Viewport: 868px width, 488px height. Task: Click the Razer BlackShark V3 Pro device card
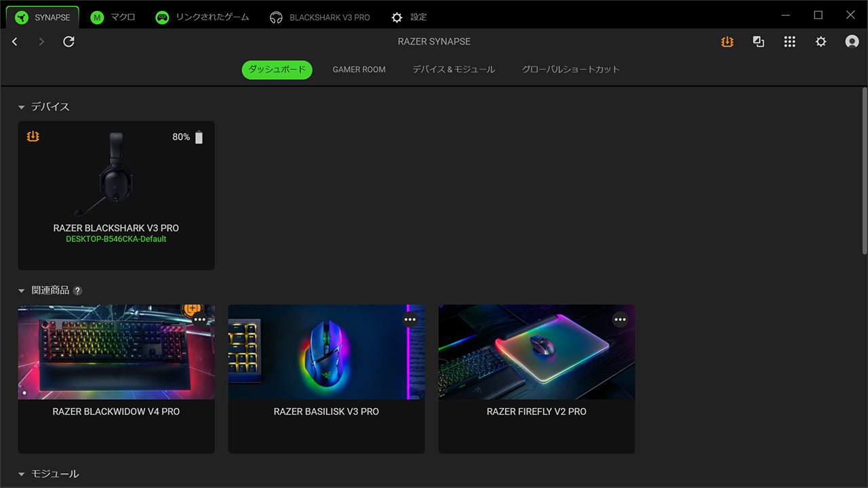[x=116, y=195]
